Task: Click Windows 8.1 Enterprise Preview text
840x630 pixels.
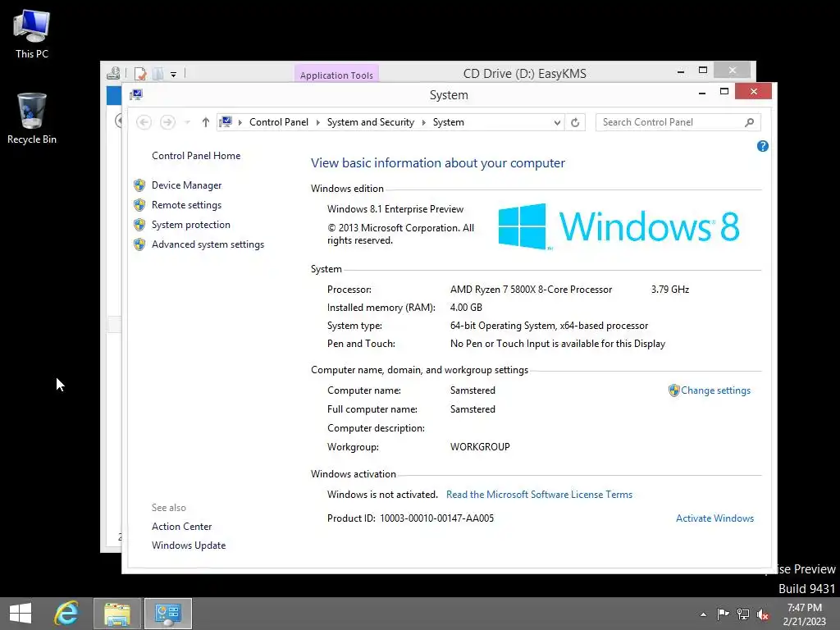Action: (x=395, y=209)
